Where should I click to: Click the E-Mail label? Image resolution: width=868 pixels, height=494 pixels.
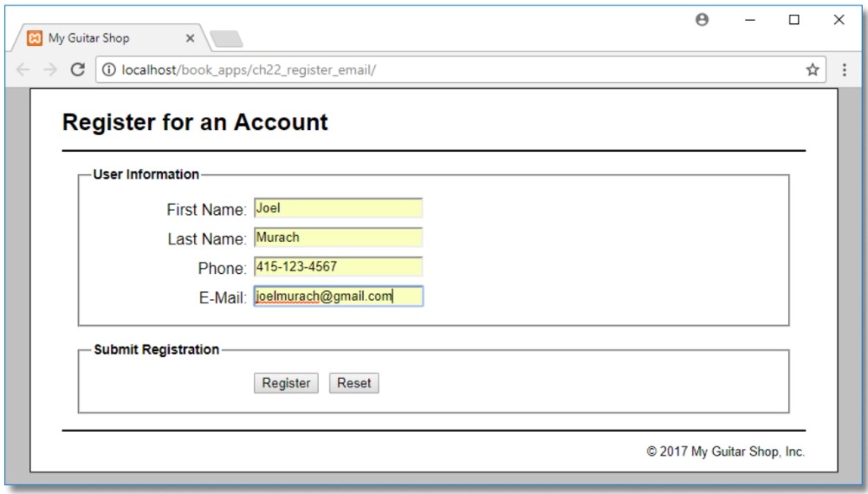[x=223, y=298]
